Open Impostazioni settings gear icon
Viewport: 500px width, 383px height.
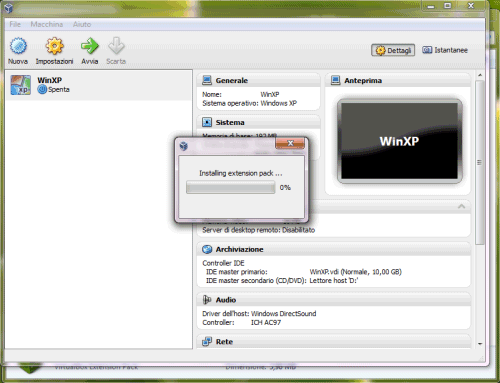54,46
